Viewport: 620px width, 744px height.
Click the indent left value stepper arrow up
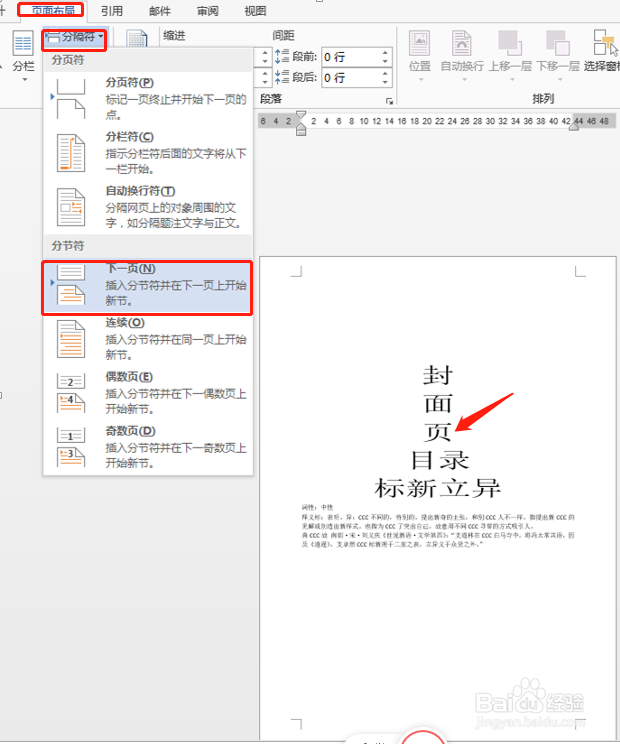(265, 53)
